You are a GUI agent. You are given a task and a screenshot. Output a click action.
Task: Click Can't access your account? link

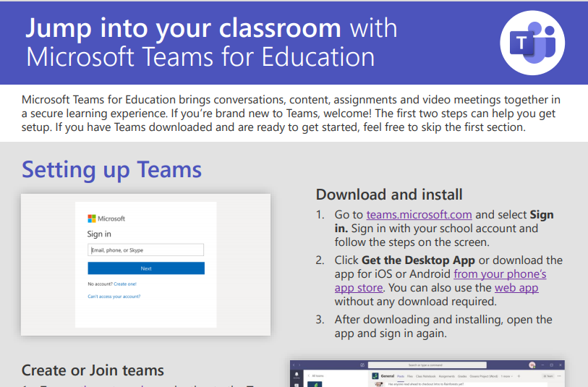click(114, 297)
